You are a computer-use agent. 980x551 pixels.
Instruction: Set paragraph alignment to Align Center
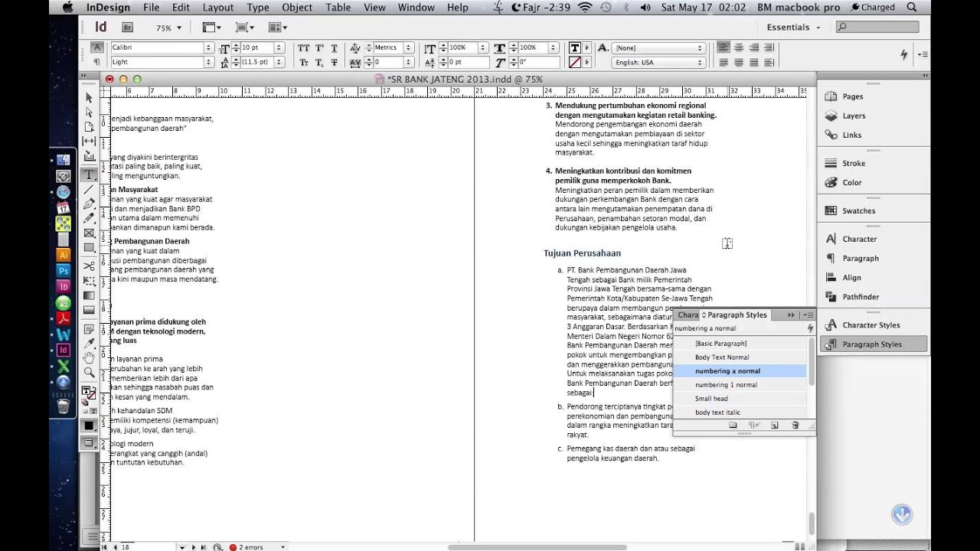739,47
